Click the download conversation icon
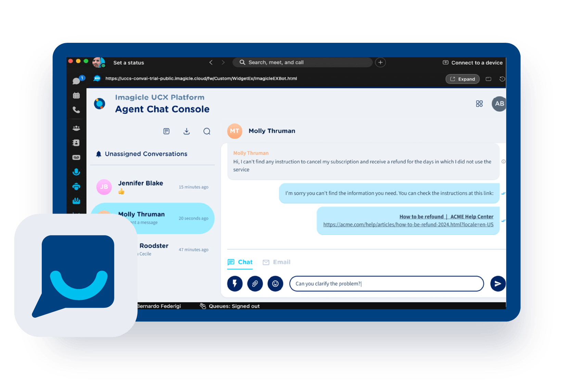Viewport: 566px width, 392px height. pyautogui.click(x=186, y=131)
